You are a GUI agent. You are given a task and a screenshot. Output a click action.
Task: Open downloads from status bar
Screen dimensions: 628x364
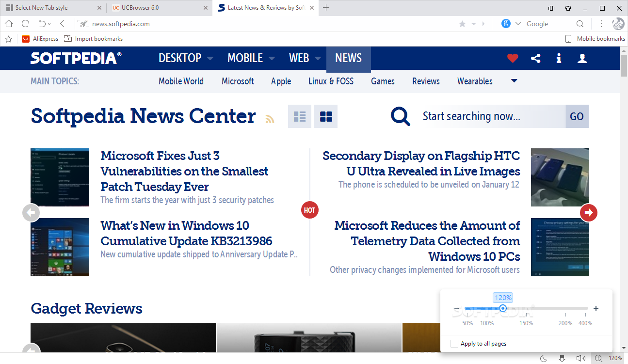point(562,358)
